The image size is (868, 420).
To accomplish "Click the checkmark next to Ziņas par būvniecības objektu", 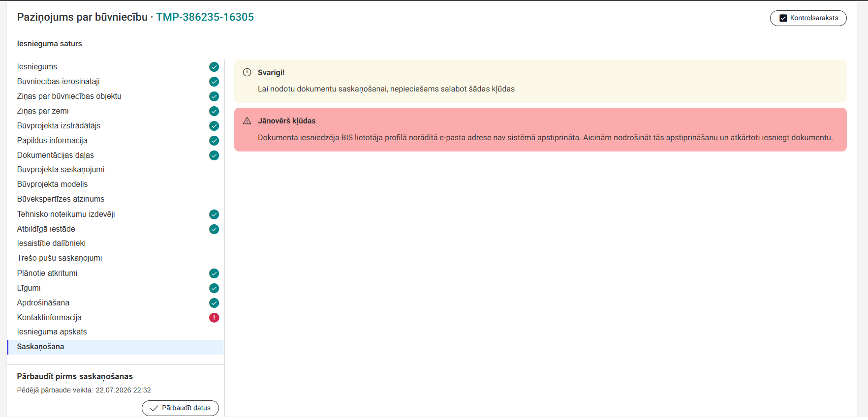I will [214, 96].
